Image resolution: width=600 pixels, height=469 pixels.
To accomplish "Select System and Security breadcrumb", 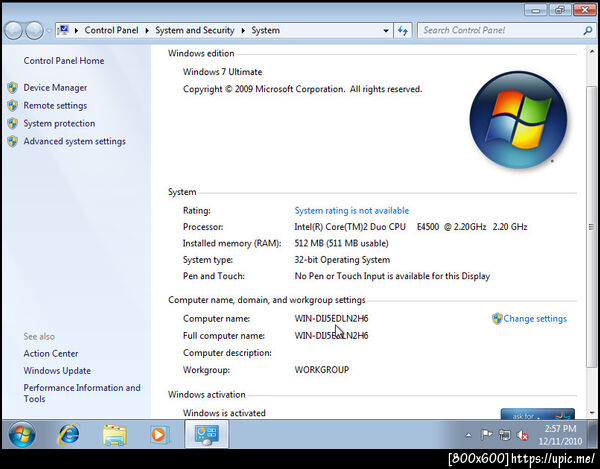I will (x=195, y=30).
